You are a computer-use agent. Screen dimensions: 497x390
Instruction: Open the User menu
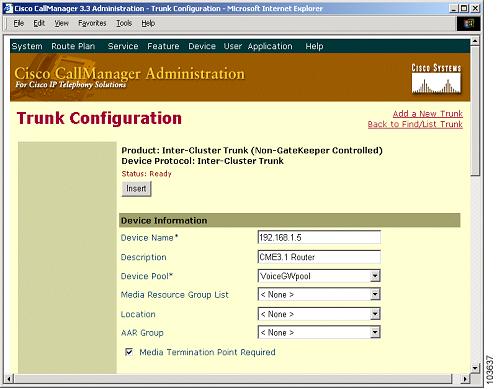coord(232,46)
